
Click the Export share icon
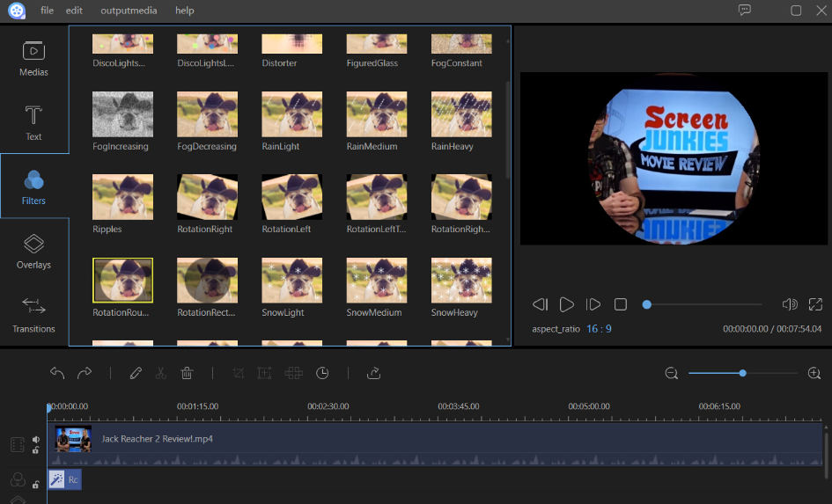point(373,373)
